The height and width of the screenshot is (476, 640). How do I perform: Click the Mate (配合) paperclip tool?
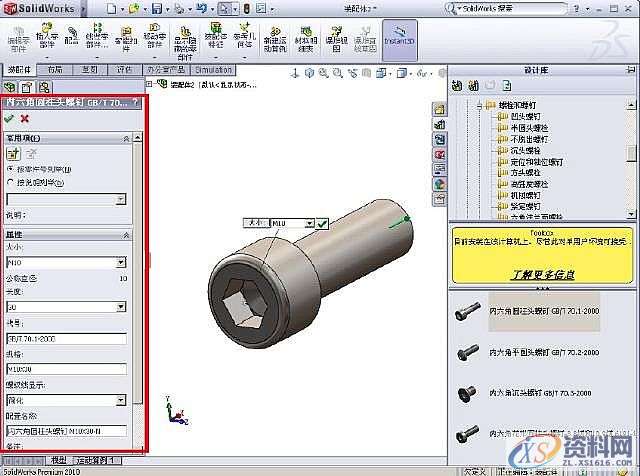(71, 36)
